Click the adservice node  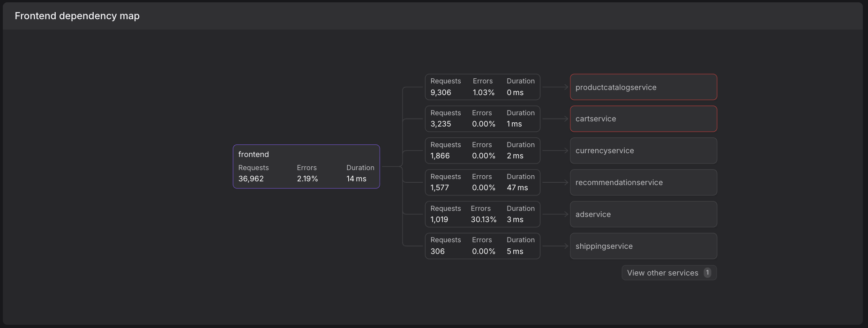pyautogui.click(x=643, y=215)
